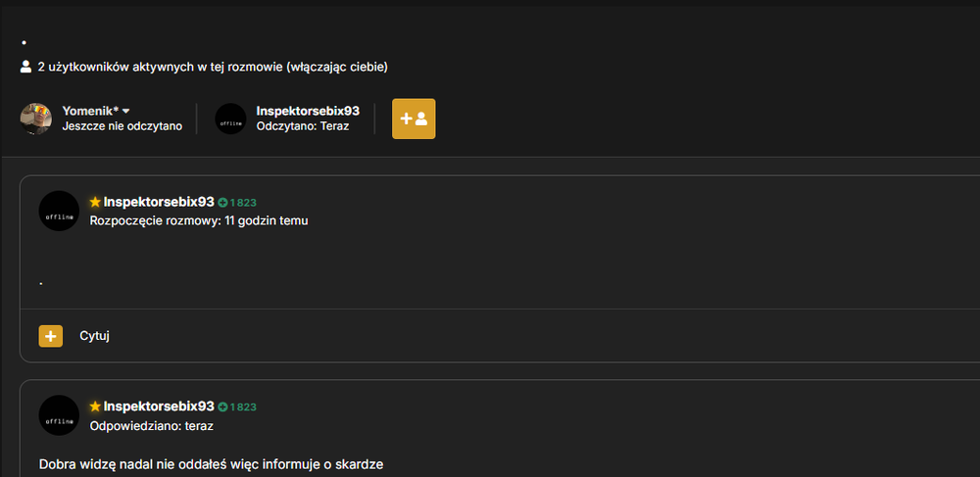The height and width of the screenshot is (477, 980).
Task: Click the add participant button with plus-person icon
Action: [x=414, y=119]
